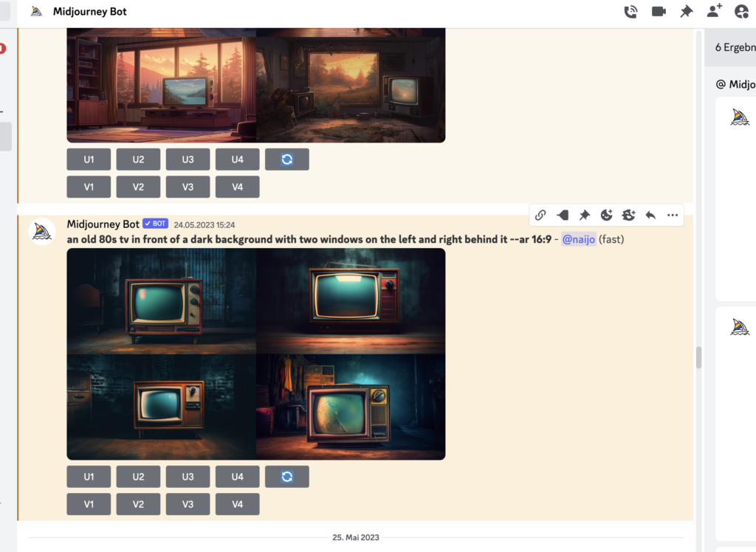The height and width of the screenshot is (552, 756).
Task: Open Midjourney Bot avatar beside the message
Action: point(42,232)
